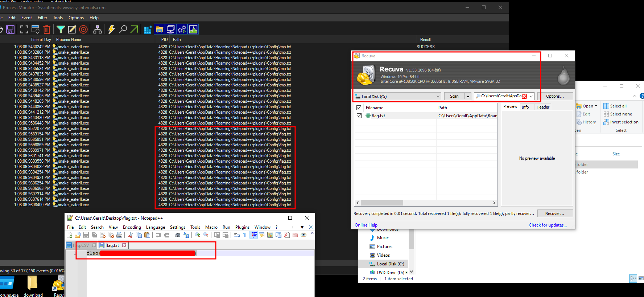Screen dimensions: 644x297
Task: Open the Plugins menu in Notepad++
Action: [242, 227]
